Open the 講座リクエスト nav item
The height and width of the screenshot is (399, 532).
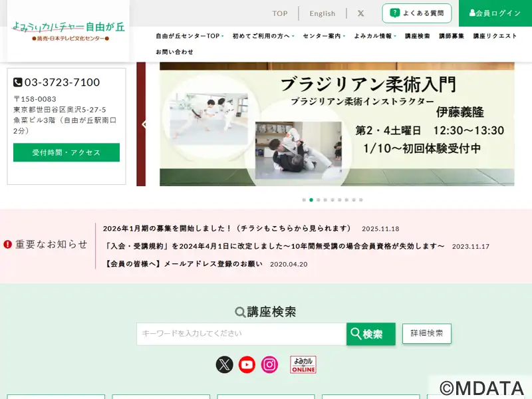(495, 36)
